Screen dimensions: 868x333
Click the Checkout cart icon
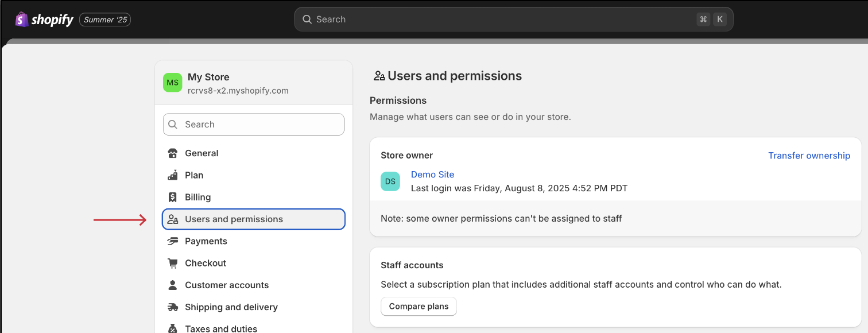pos(173,263)
